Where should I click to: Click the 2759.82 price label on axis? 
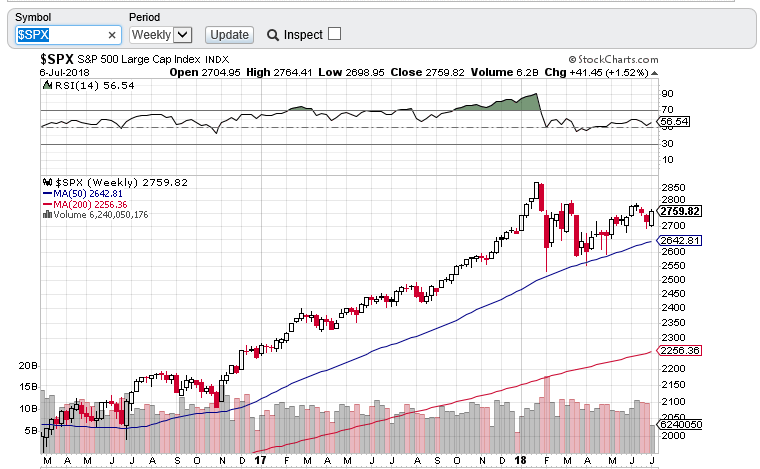click(680, 211)
